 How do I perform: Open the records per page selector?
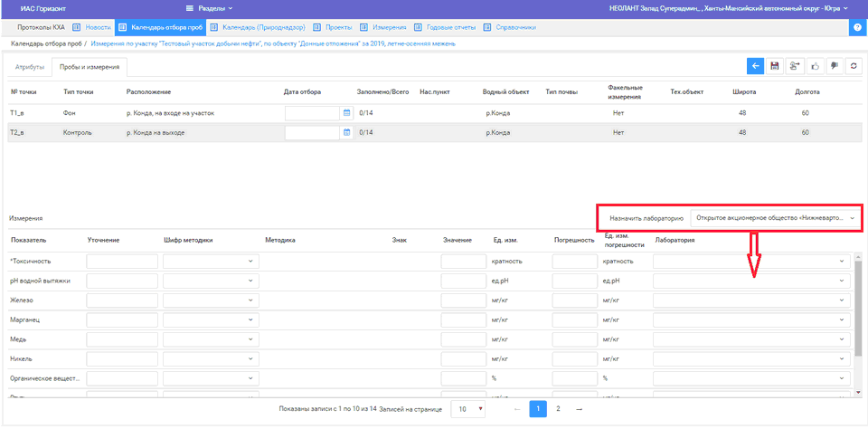pyautogui.click(x=468, y=409)
